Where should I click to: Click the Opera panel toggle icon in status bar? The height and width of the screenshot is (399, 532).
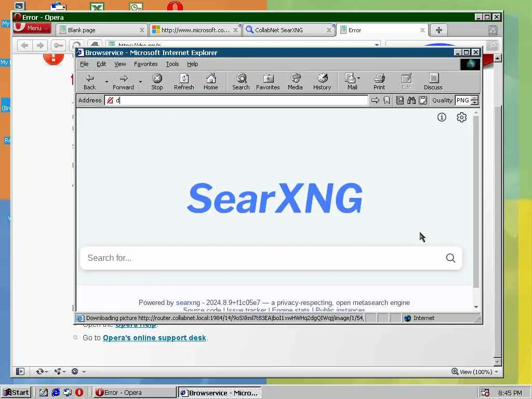(20, 371)
